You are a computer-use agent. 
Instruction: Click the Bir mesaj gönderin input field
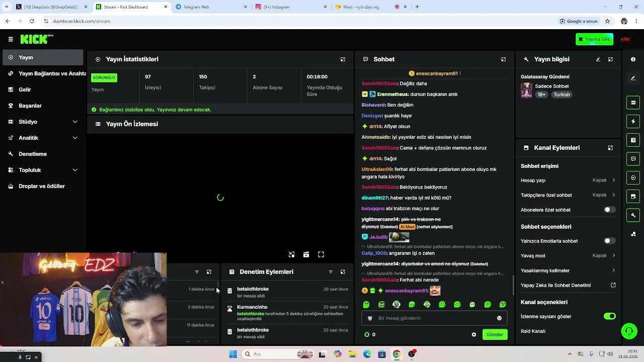coord(434,318)
